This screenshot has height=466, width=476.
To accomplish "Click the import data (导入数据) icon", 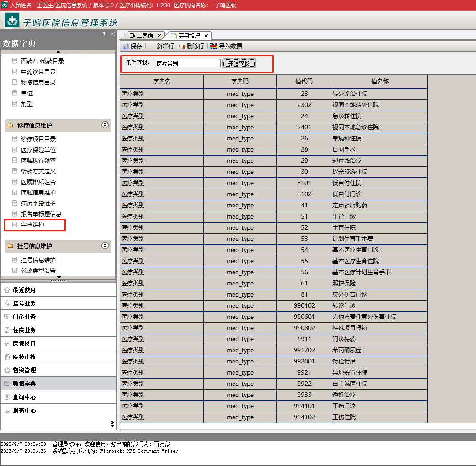I will pos(214,46).
